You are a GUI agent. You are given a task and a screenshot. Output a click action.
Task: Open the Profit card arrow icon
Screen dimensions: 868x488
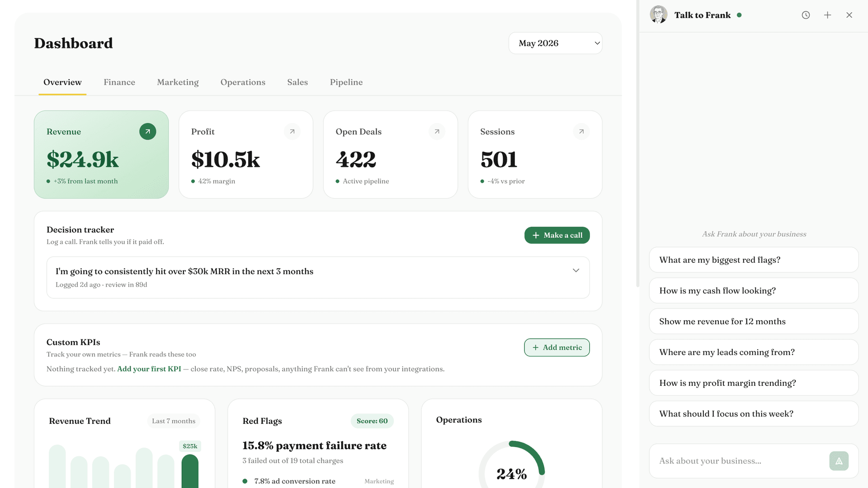point(292,132)
